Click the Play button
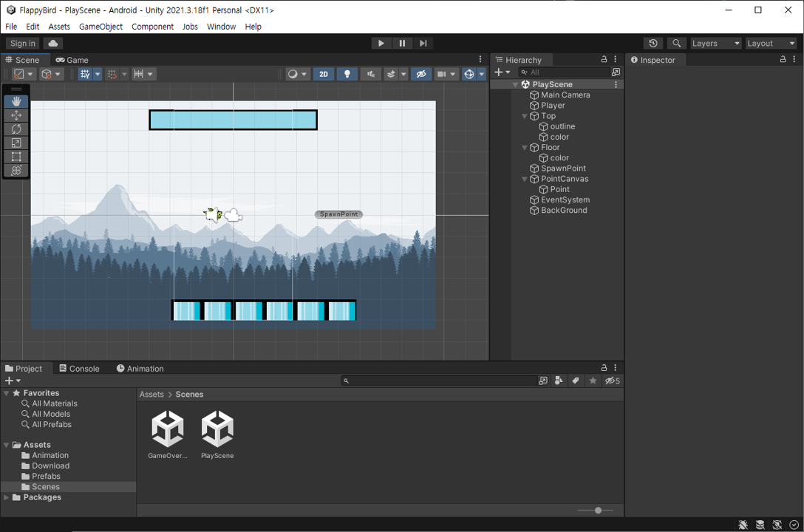The width and height of the screenshot is (804, 532). (x=381, y=44)
